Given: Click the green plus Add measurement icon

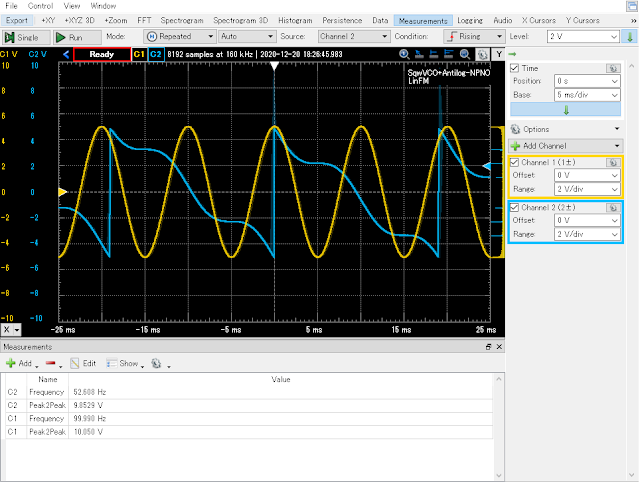Looking at the screenshot, I should click(x=11, y=363).
